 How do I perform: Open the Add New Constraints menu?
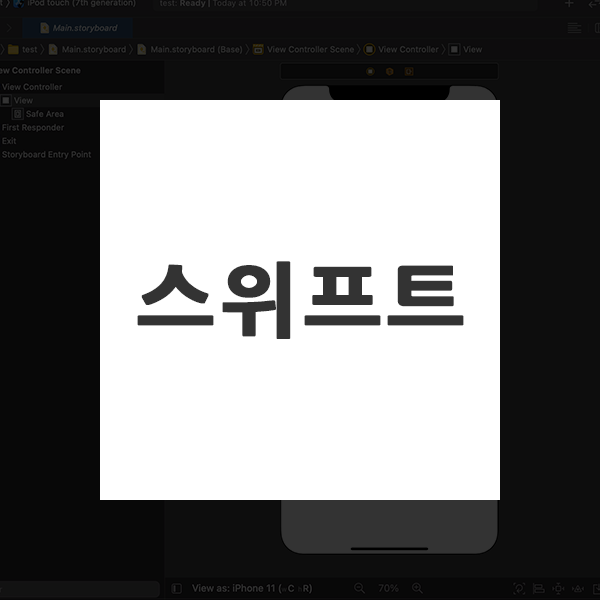pos(558,588)
